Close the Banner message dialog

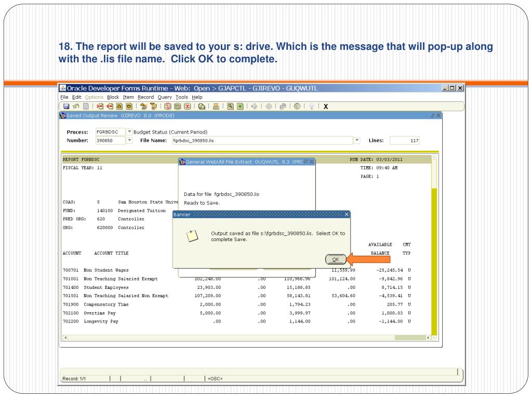coord(347,214)
